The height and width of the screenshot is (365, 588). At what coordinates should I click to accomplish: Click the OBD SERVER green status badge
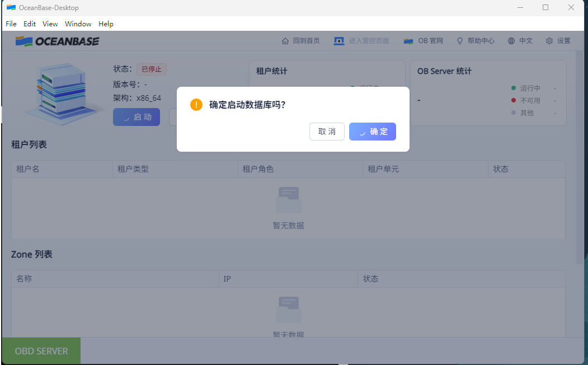pyautogui.click(x=41, y=351)
